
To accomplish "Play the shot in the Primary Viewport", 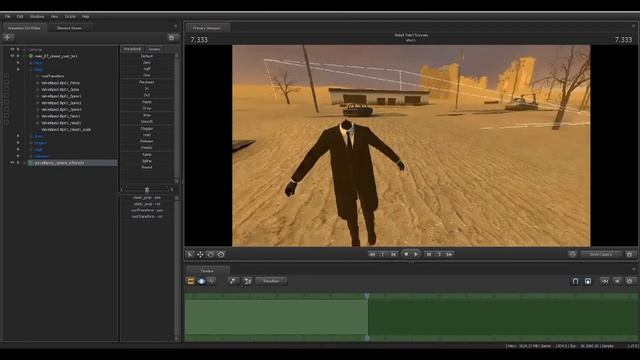I will coord(416,254).
